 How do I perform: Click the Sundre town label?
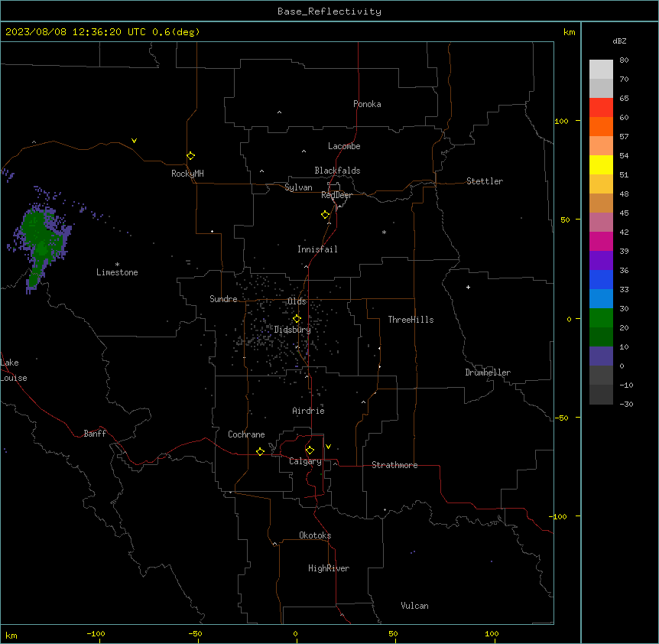[x=223, y=299]
